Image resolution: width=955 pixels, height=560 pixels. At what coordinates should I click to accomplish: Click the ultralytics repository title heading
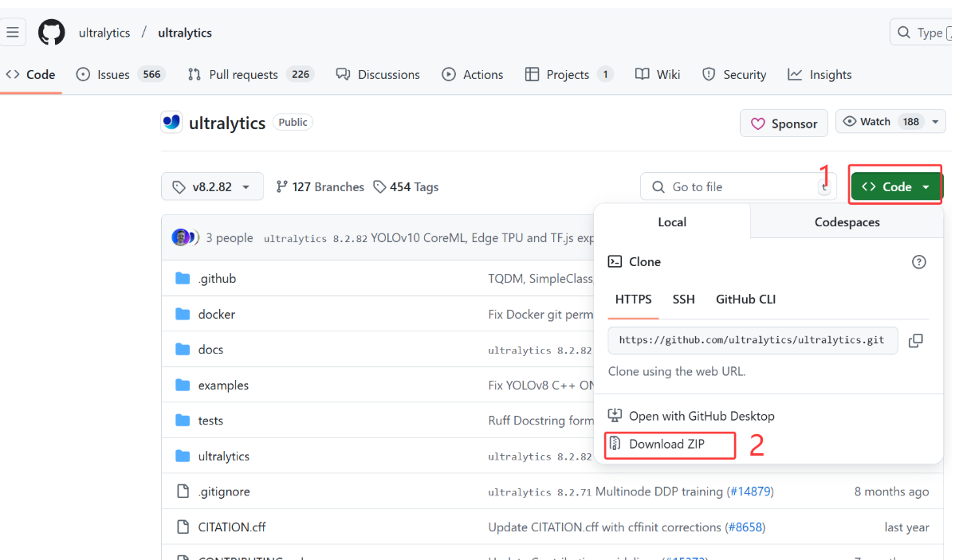tap(227, 123)
